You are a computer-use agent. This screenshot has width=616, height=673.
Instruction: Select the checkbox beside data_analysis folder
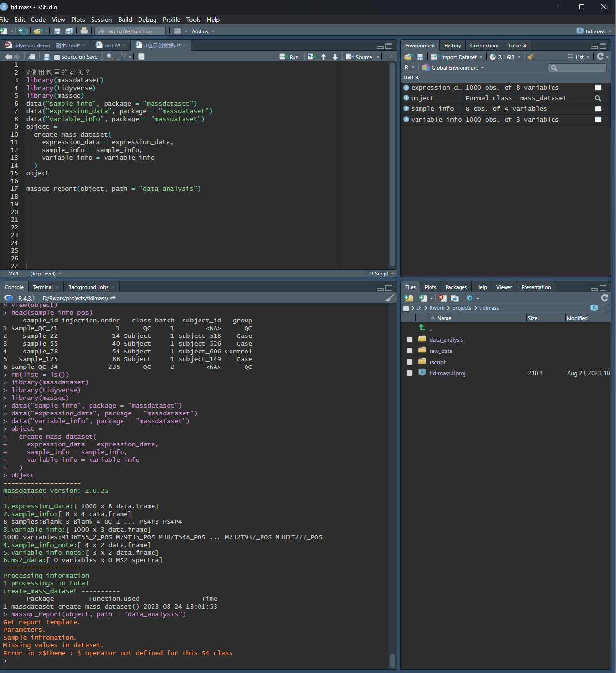(x=409, y=339)
